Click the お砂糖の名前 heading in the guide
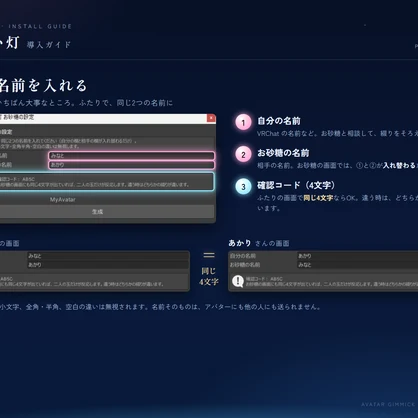 pos(283,153)
